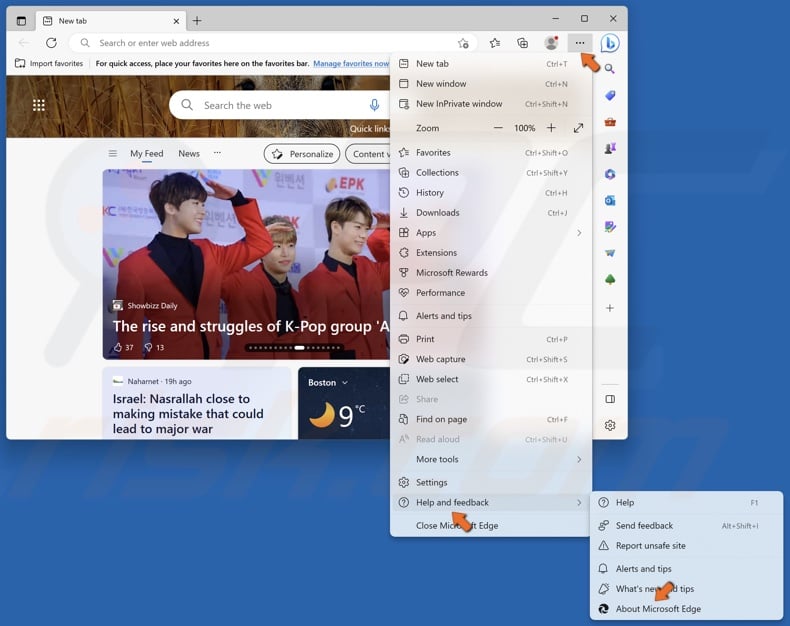790x626 pixels.
Task: Open the History menu item
Action: pos(491,193)
